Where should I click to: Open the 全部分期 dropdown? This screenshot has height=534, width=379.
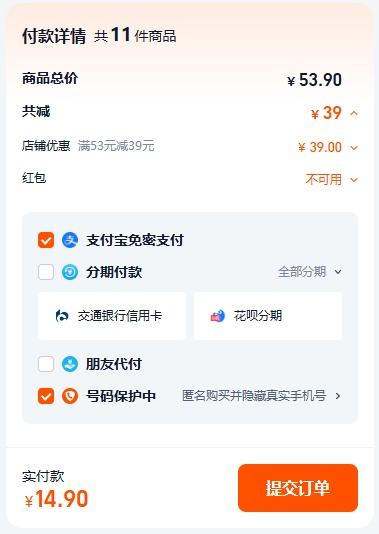coord(310,272)
